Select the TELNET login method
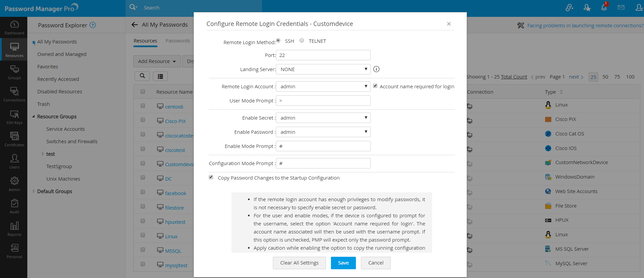644x278 pixels. click(x=302, y=40)
